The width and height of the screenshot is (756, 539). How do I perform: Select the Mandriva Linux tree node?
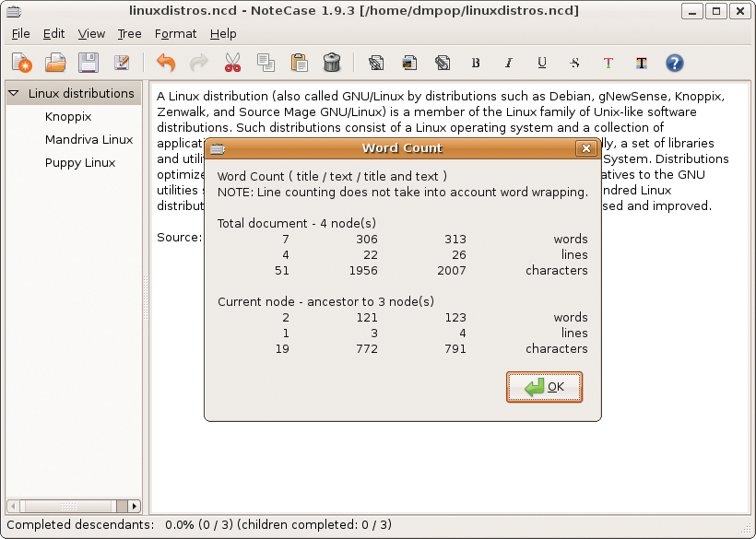click(x=89, y=140)
